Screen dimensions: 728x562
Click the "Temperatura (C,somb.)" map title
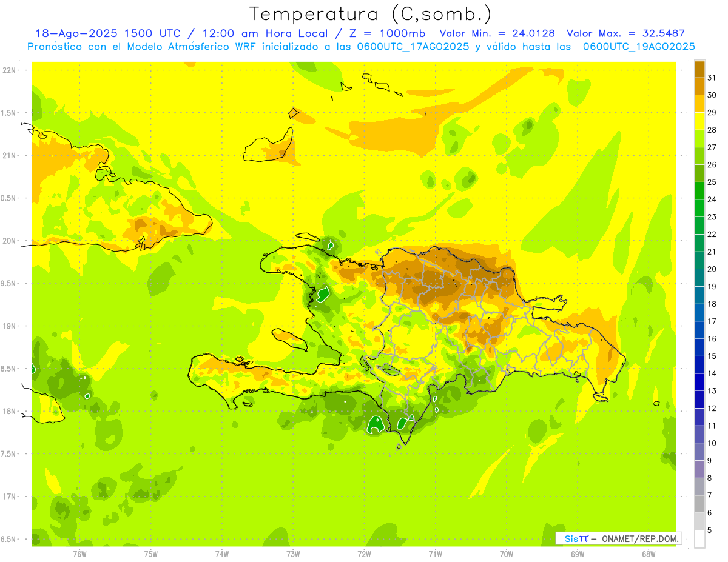370,14
